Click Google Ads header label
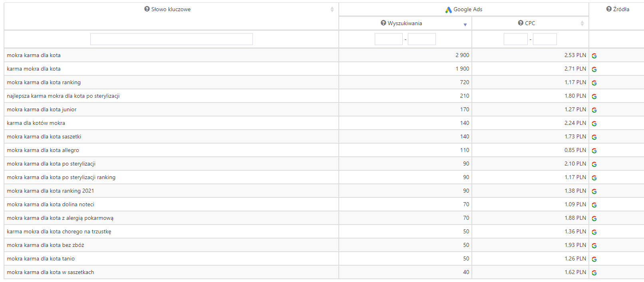Viewport: 644px width, 282px height. click(x=468, y=9)
